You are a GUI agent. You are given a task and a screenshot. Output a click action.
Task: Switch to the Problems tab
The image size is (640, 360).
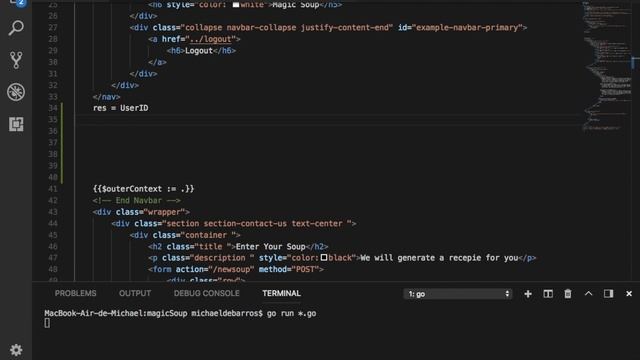pyautogui.click(x=76, y=293)
